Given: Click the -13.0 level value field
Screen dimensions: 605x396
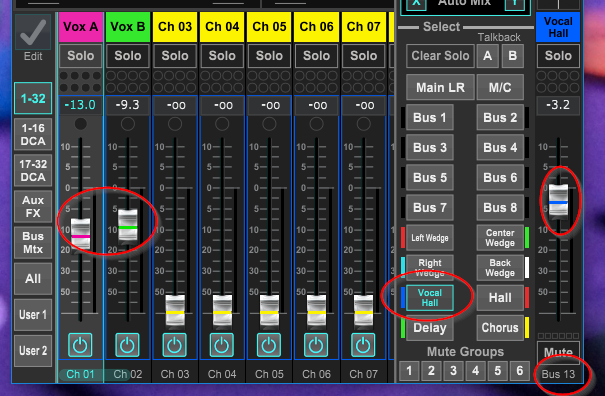Looking at the screenshot, I should 80,105.
